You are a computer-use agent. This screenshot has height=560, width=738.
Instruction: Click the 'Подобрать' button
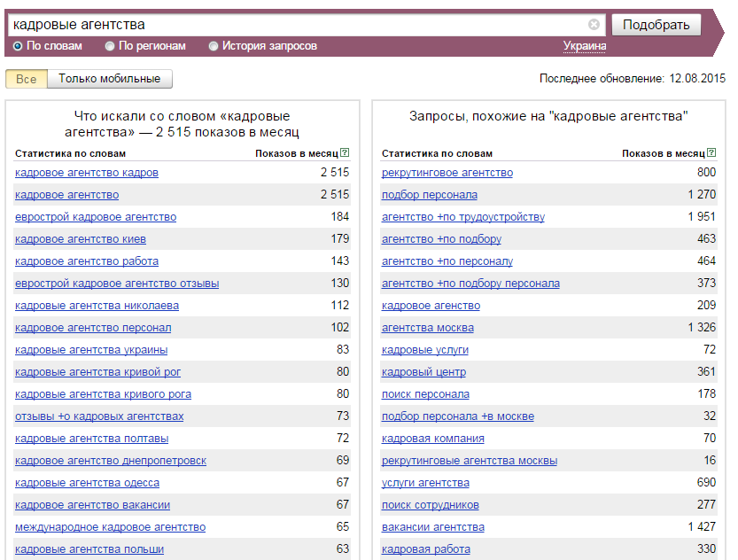656,25
